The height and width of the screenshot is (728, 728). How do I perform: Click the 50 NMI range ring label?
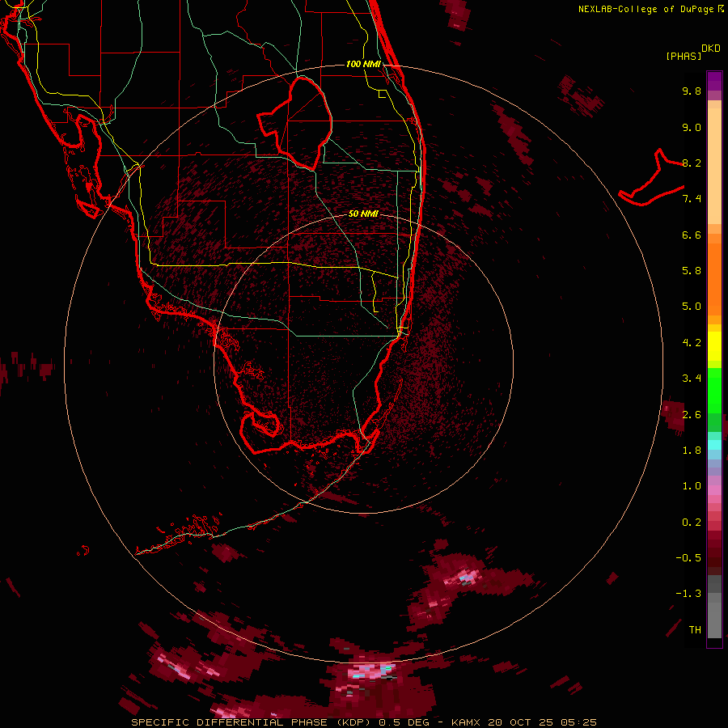pyautogui.click(x=363, y=214)
